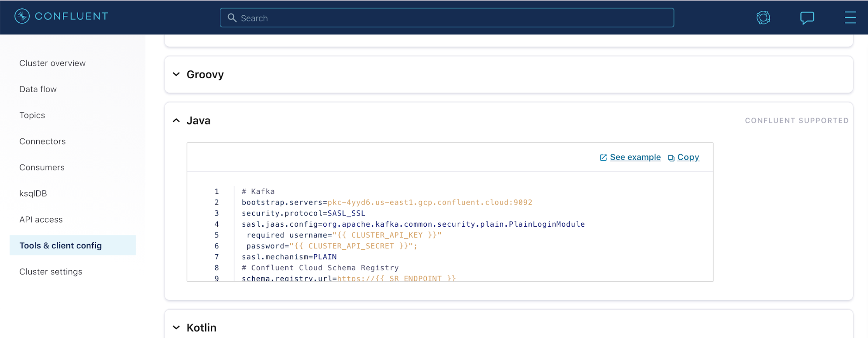Screen dimensions: 868x338
Task: Open Cluster settings
Action: coord(51,272)
